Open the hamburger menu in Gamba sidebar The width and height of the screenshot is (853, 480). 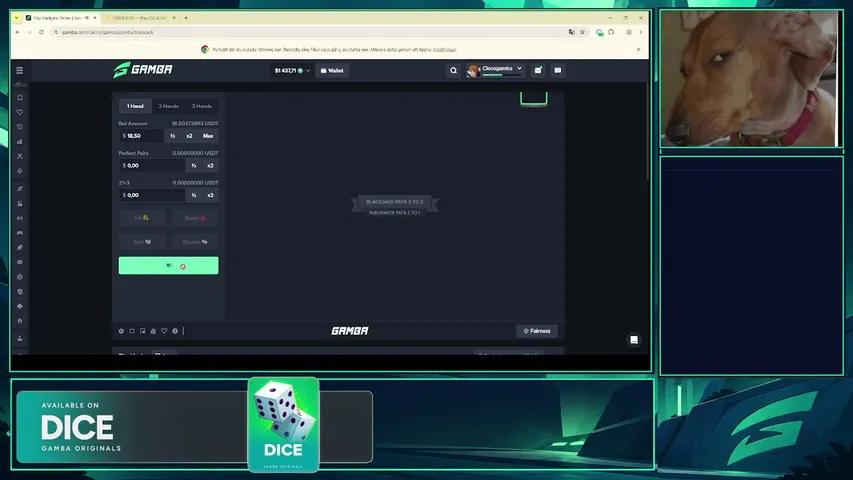[20, 70]
